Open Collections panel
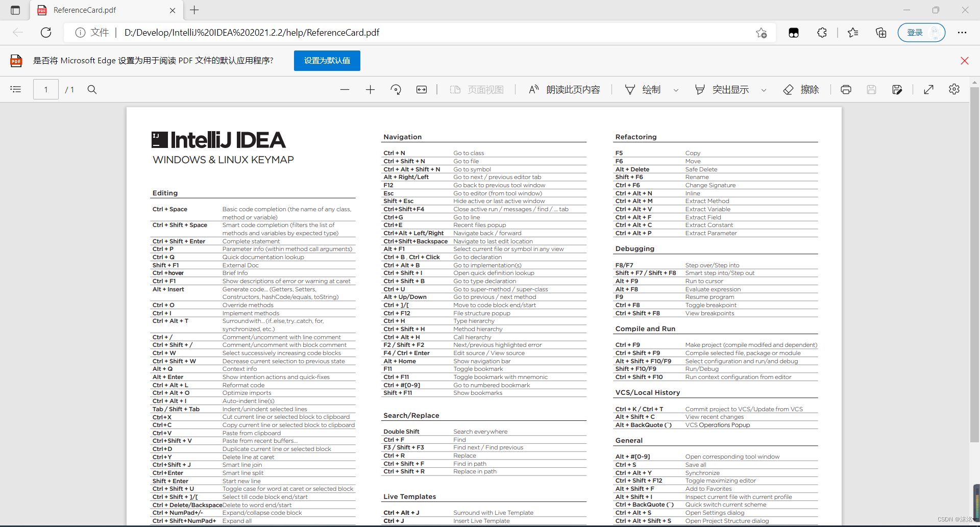Viewport: 980px width, 527px height. tap(881, 33)
